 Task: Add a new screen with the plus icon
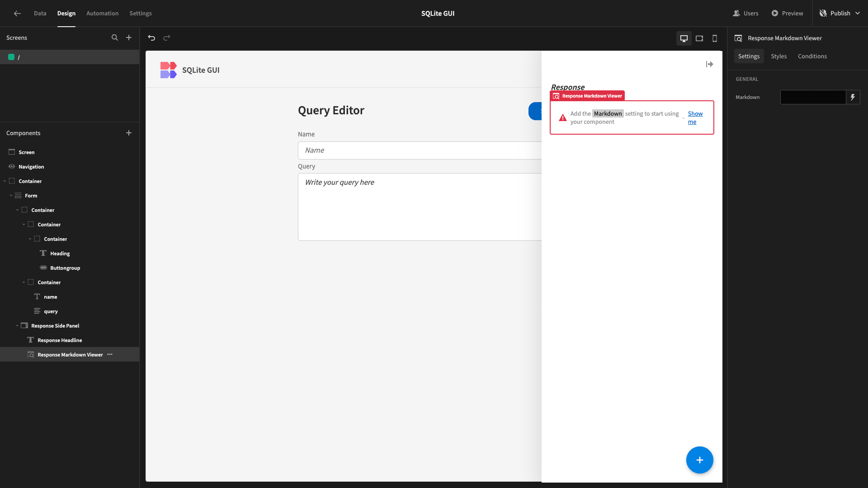click(129, 38)
